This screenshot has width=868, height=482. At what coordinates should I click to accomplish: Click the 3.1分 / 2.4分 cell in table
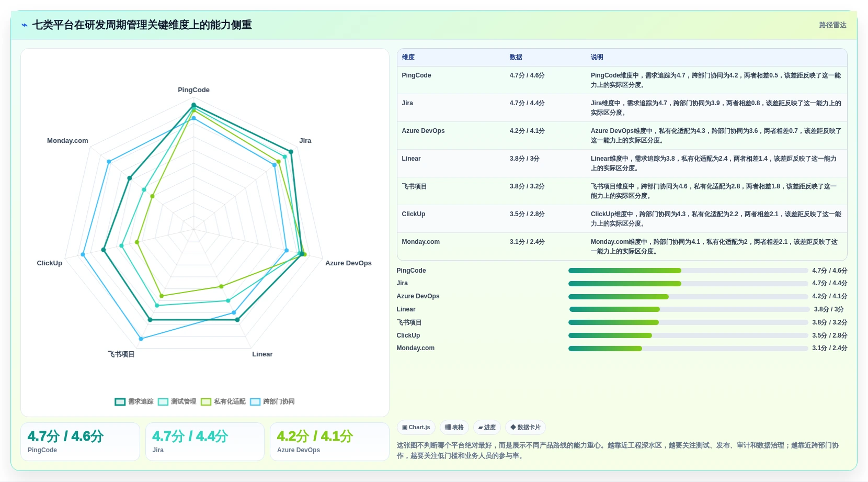point(527,242)
